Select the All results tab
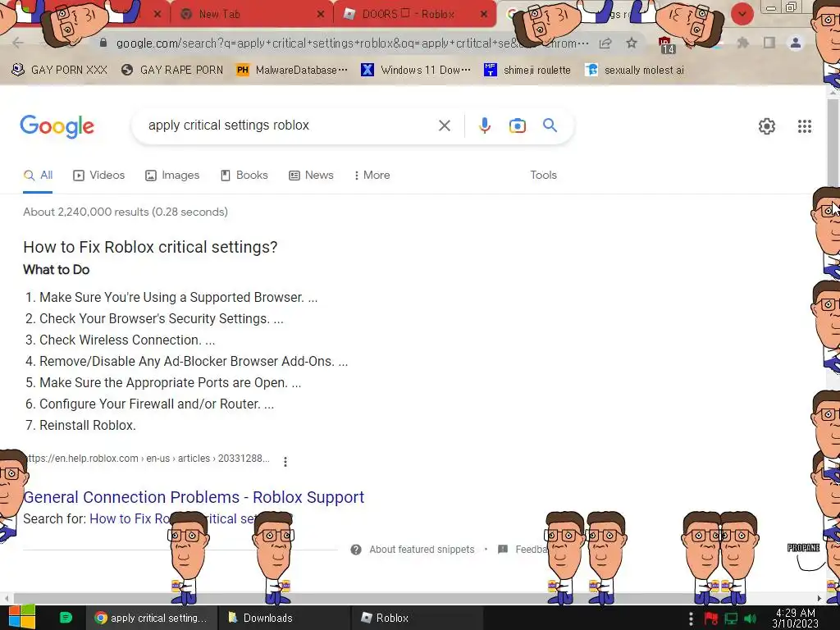The width and height of the screenshot is (840, 630). click(38, 176)
